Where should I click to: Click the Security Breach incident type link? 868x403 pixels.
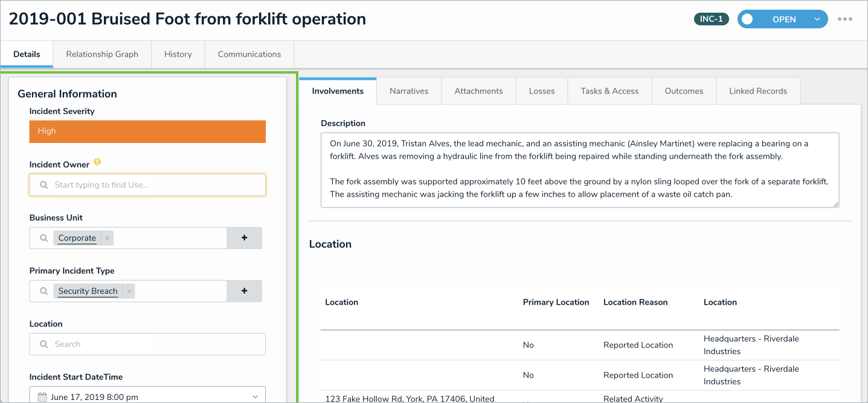88,291
